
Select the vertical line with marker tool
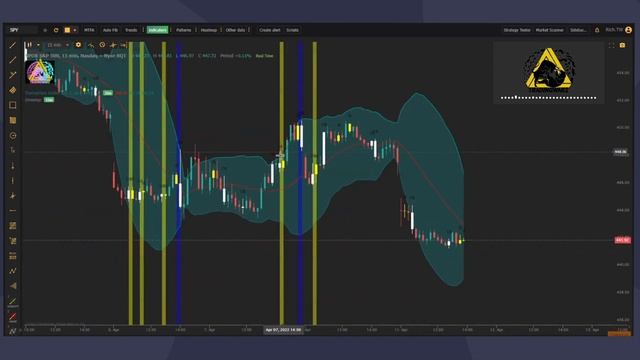tap(13, 166)
